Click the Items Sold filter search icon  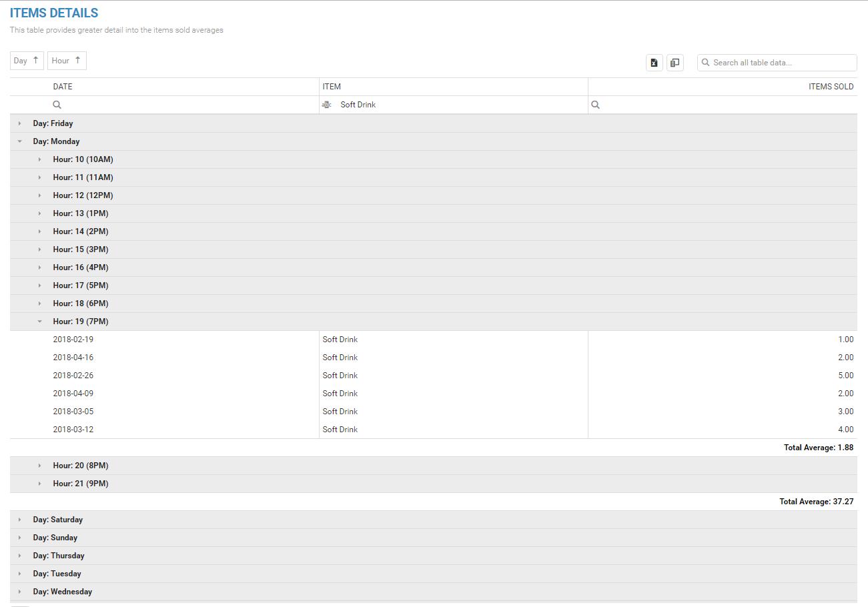[596, 105]
